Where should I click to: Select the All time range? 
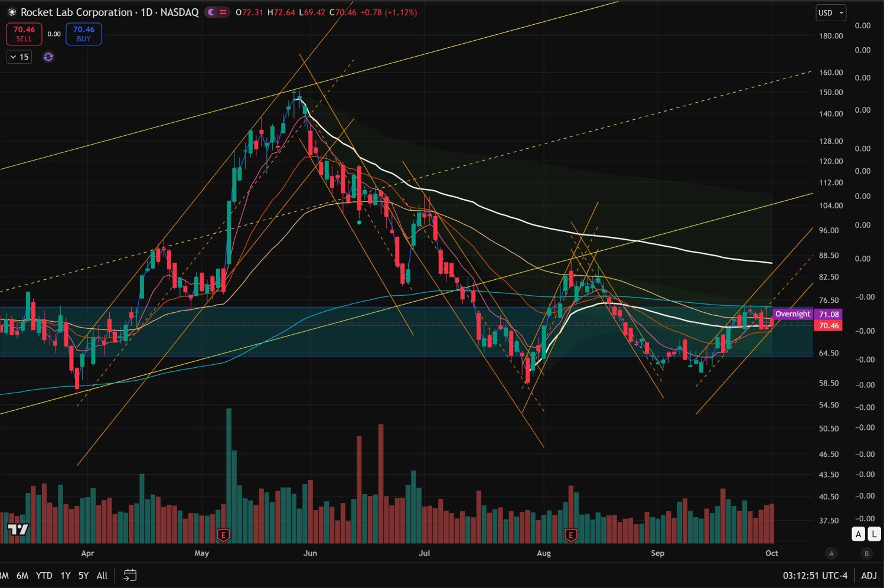pyautogui.click(x=102, y=575)
